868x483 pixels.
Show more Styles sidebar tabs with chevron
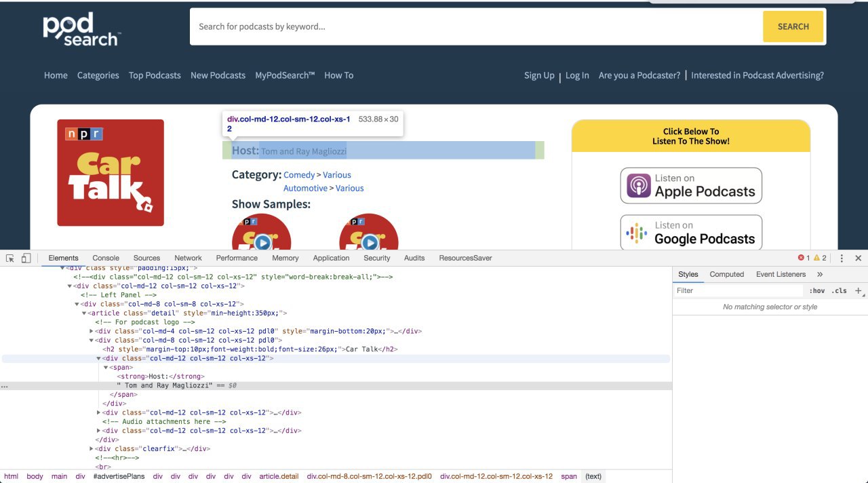(820, 275)
